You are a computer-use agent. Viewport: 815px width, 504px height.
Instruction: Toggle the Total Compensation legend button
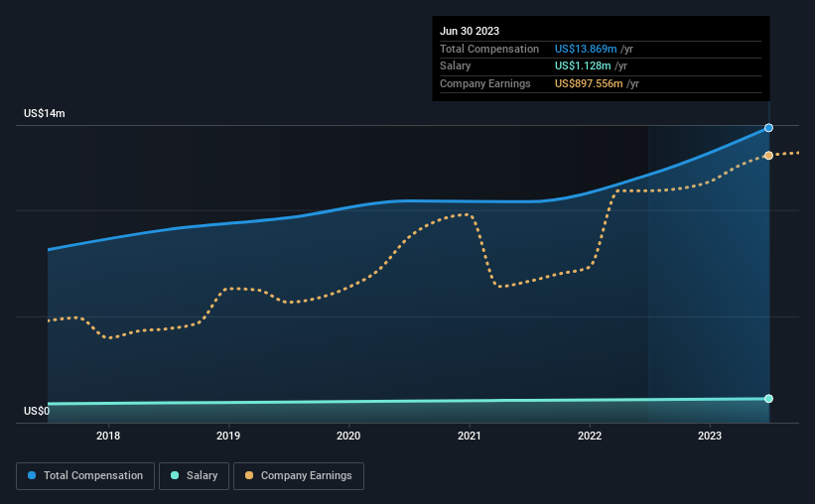pos(85,476)
